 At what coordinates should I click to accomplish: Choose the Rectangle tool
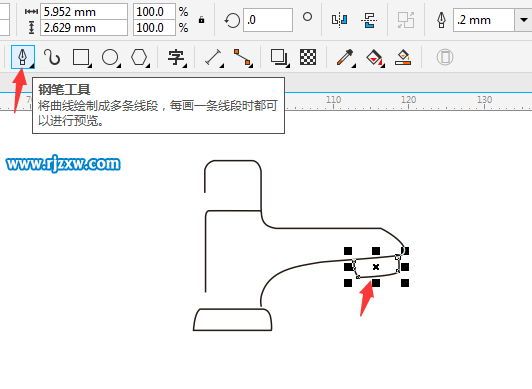pyautogui.click(x=81, y=57)
